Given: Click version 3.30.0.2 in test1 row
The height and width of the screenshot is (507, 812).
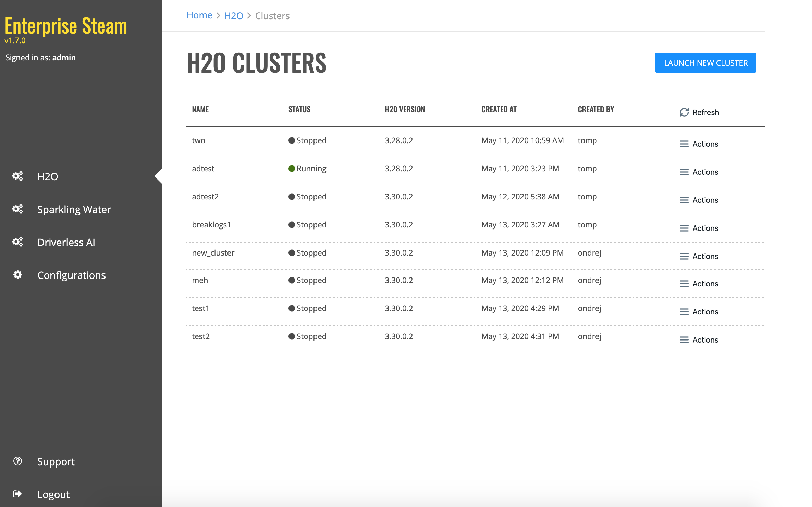Looking at the screenshot, I should (399, 308).
